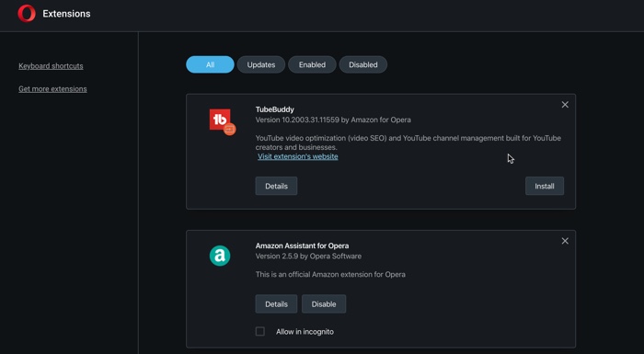Open Details for Amazon Assistant
The image size is (644, 354).
276,304
